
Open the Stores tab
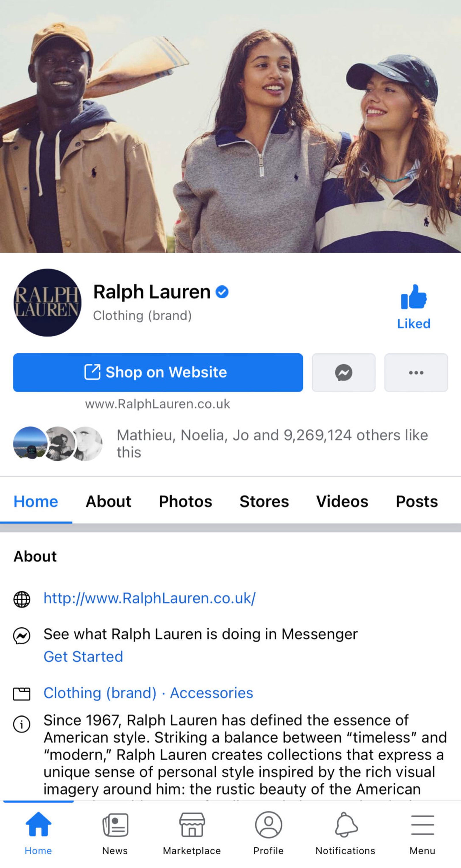[x=264, y=501]
